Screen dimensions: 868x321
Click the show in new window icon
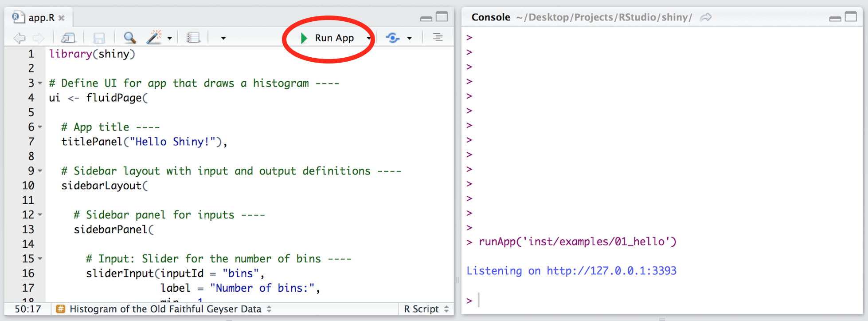click(x=68, y=38)
